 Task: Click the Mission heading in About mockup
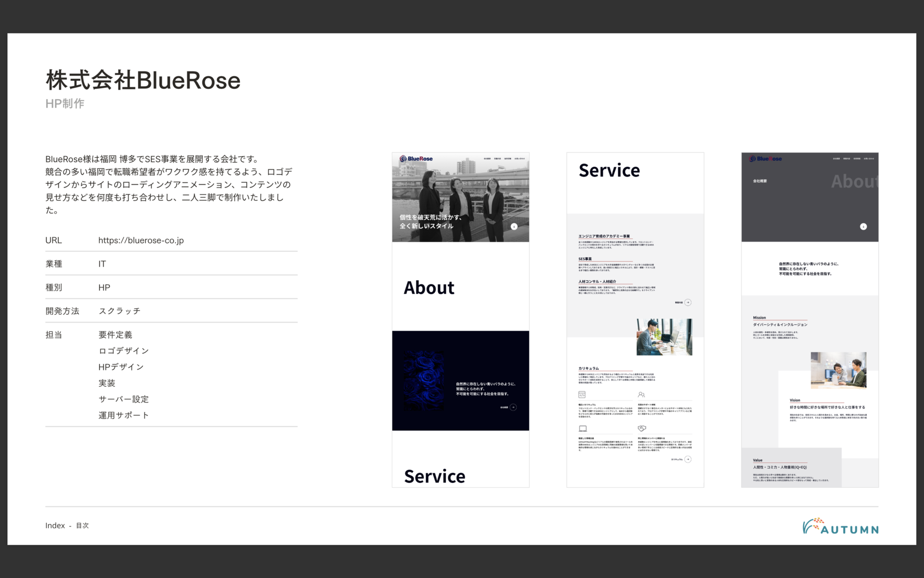(x=759, y=317)
